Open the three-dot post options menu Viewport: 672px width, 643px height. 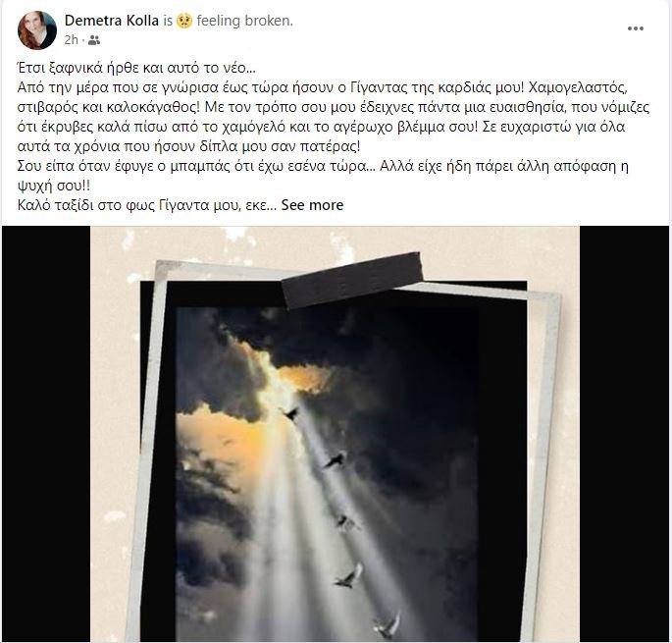(635, 28)
